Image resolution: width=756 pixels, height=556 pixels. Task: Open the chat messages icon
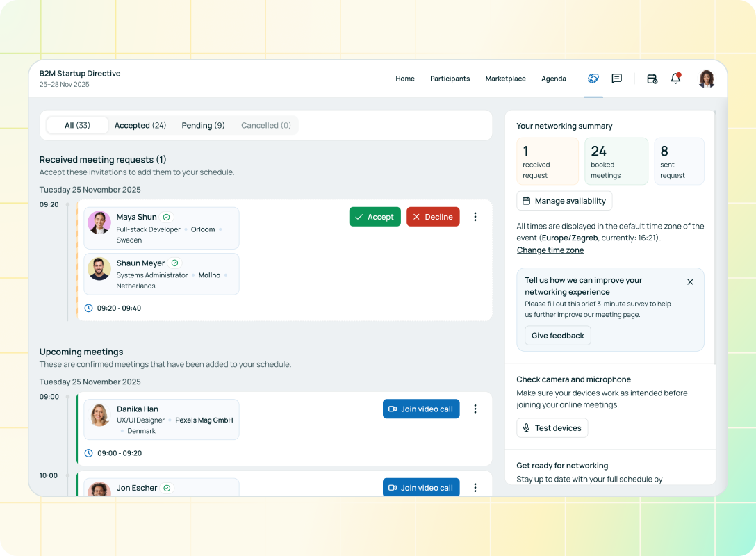point(616,79)
